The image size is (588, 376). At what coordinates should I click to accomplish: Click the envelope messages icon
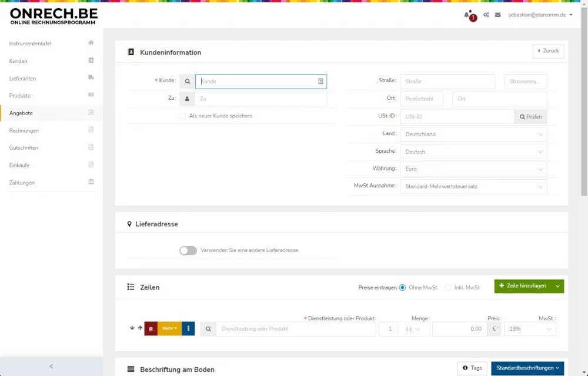click(x=497, y=15)
